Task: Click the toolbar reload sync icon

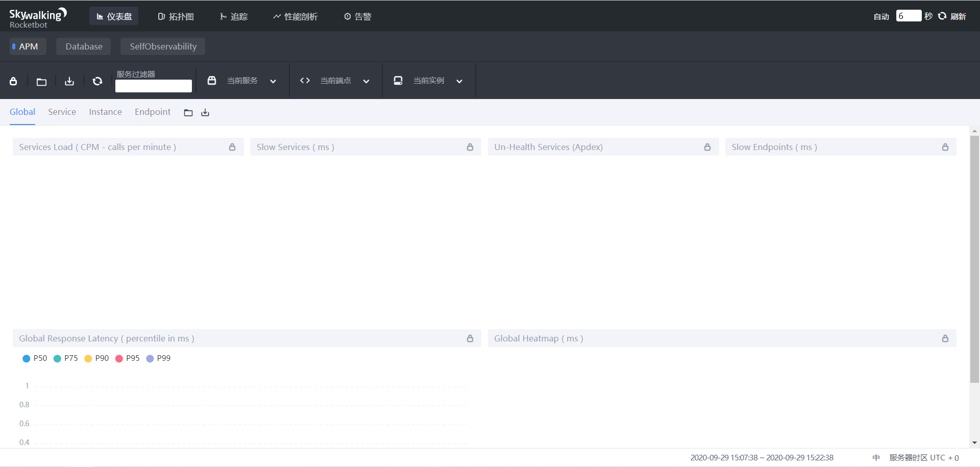Action: click(97, 81)
